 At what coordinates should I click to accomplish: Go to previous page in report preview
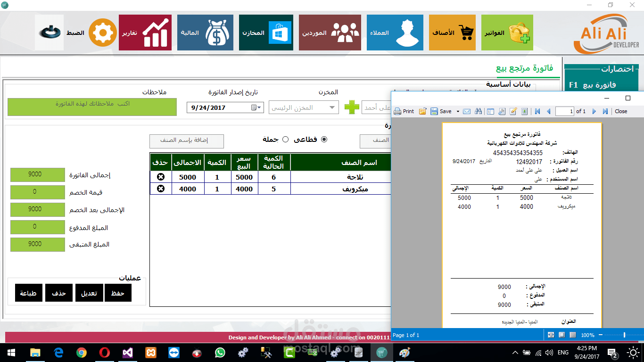click(x=548, y=111)
